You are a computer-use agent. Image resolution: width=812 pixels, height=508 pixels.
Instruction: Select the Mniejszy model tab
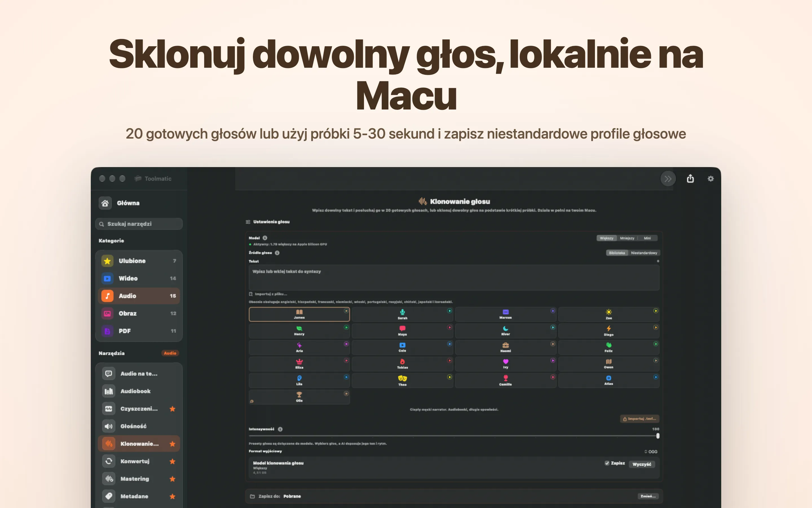(627, 238)
